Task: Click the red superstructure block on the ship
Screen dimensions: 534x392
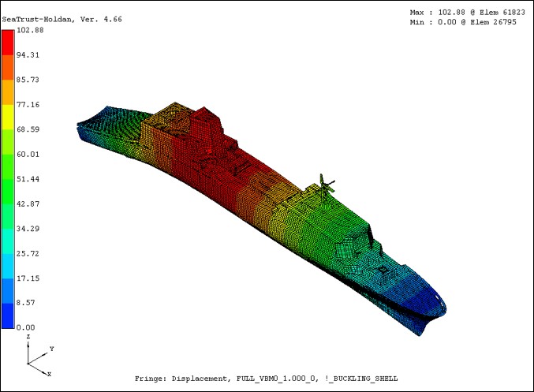Action: coord(206,131)
